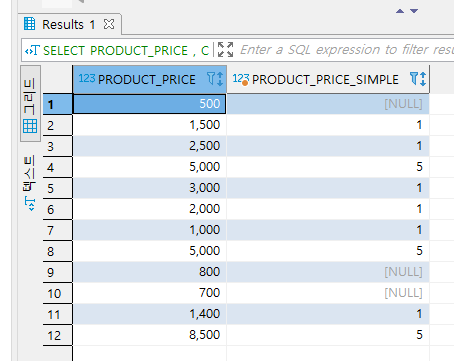Click the [NULL] cell in row 1

click(x=328, y=104)
